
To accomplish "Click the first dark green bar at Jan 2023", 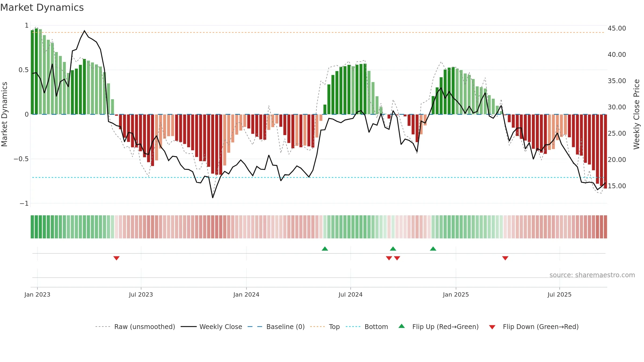I will coord(32,72).
